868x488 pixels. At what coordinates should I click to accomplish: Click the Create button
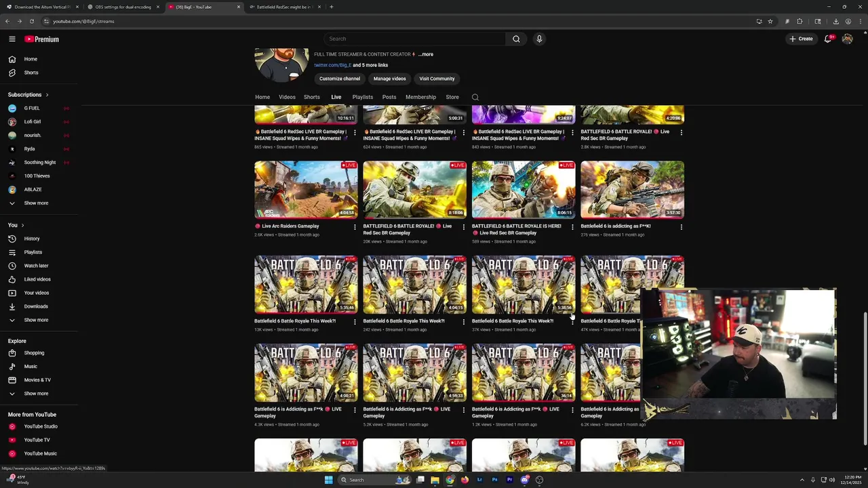tap(801, 39)
